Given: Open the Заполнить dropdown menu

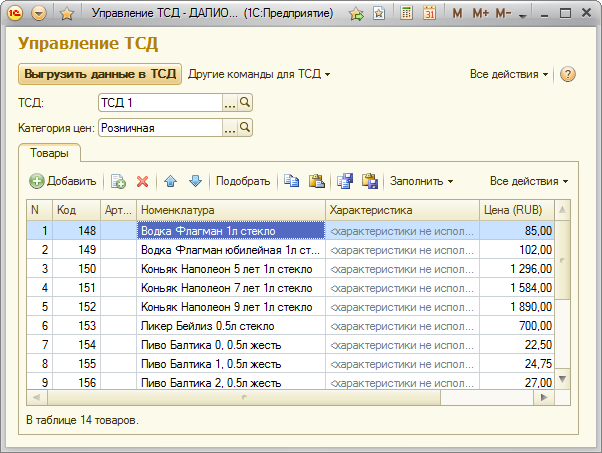Looking at the screenshot, I should click(421, 181).
